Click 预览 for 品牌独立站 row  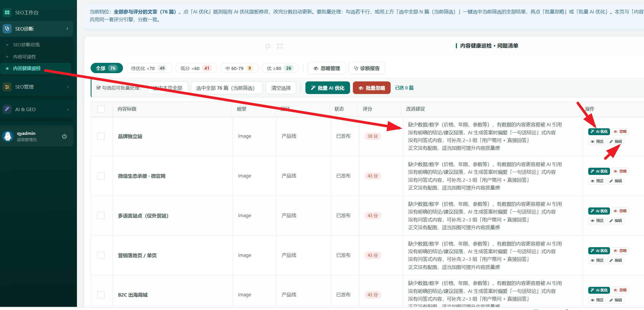597,141
